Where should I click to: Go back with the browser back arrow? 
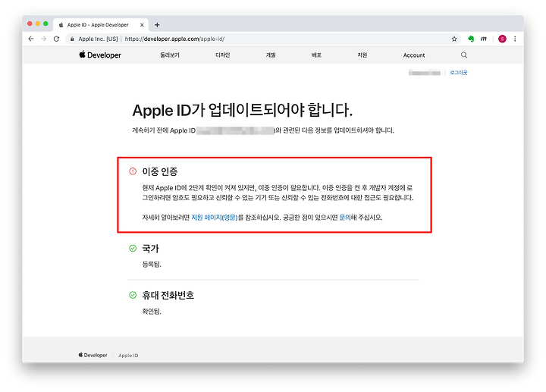[31, 39]
